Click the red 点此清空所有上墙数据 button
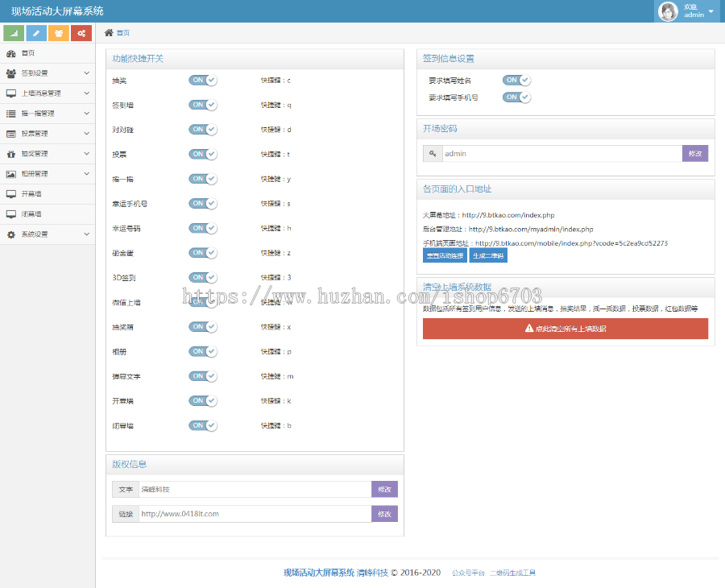The width and height of the screenshot is (725, 588). coord(565,329)
